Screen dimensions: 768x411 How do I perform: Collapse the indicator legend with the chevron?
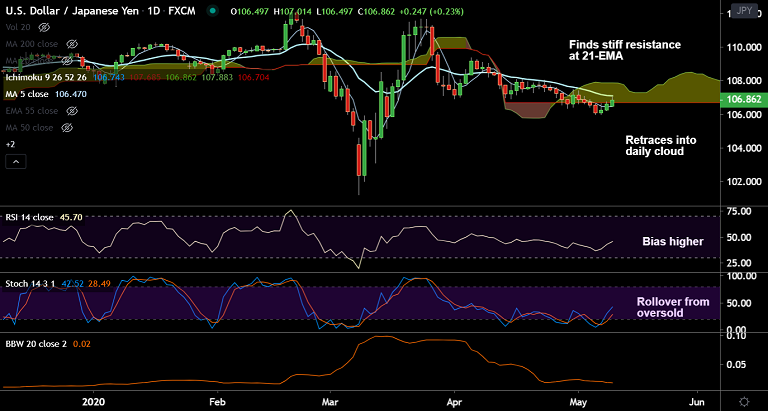16,161
